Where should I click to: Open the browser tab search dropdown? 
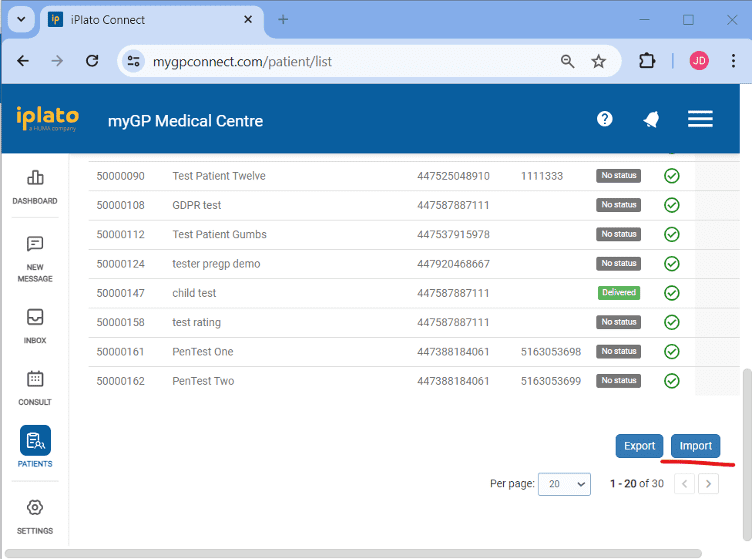pyautogui.click(x=21, y=20)
